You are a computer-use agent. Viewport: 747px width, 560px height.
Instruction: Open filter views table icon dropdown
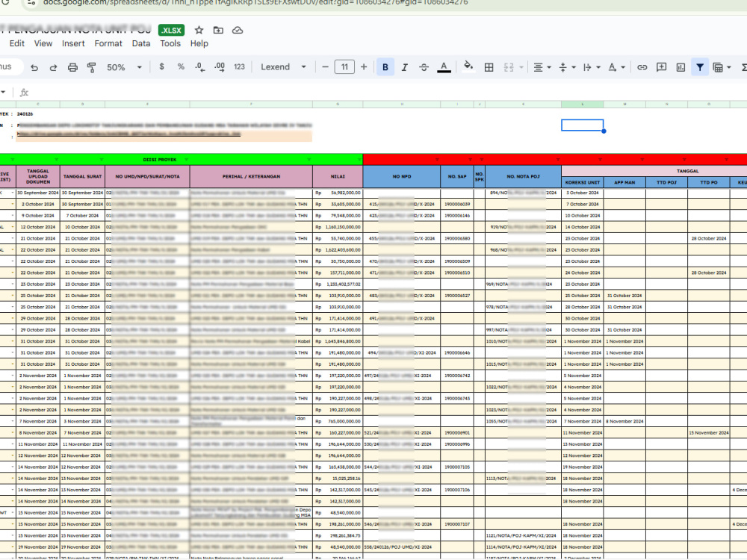(x=722, y=67)
